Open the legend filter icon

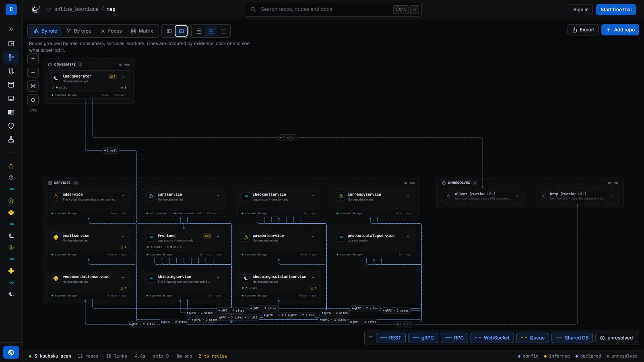(x=371, y=338)
